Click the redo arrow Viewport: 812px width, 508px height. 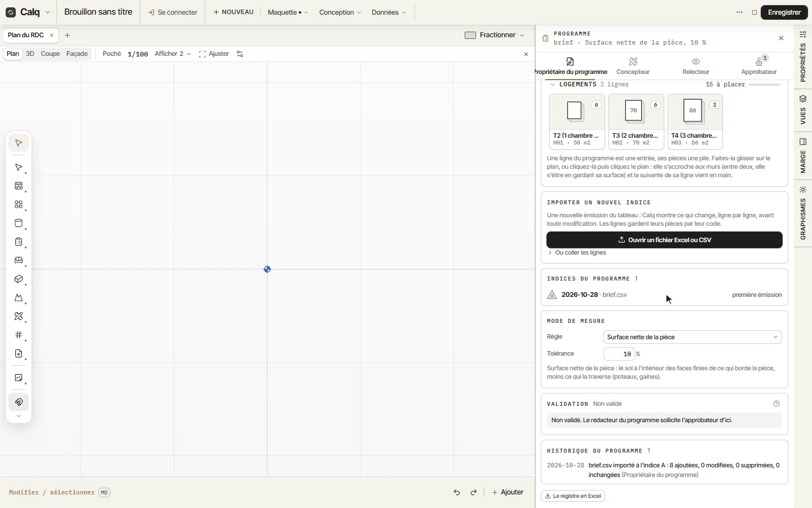474,492
